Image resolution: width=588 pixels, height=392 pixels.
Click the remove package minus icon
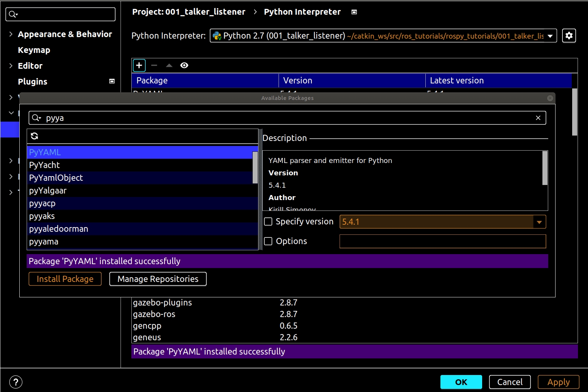(x=154, y=65)
